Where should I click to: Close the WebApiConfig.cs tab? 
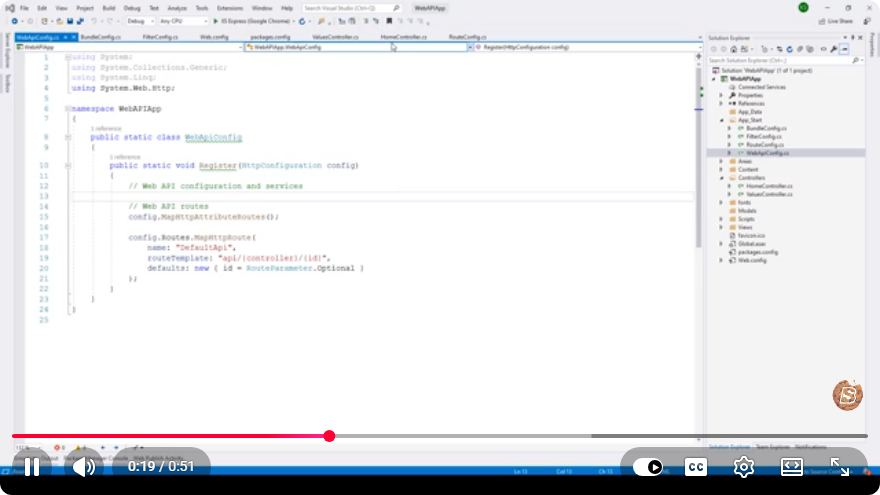tap(74, 37)
